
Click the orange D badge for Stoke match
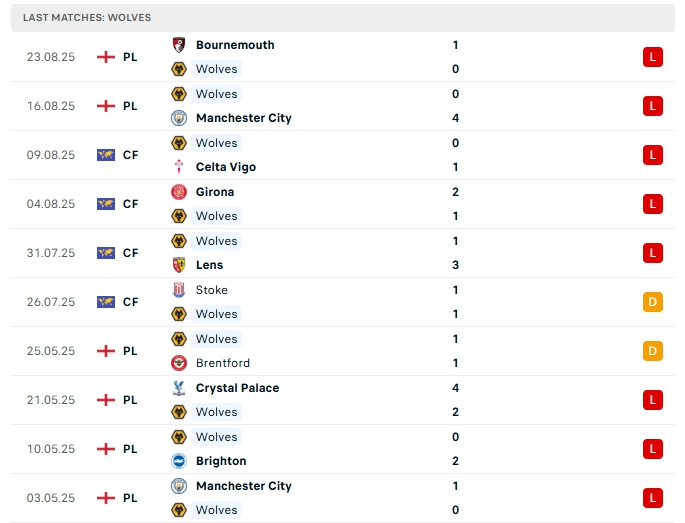(x=653, y=302)
